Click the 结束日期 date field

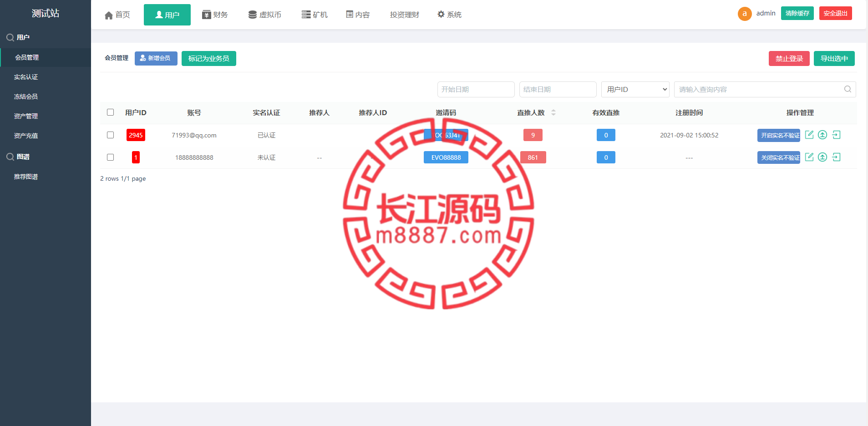tap(558, 89)
